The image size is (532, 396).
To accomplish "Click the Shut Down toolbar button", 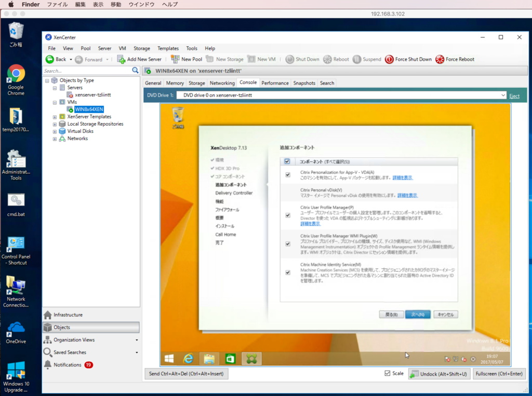I will tap(302, 59).
